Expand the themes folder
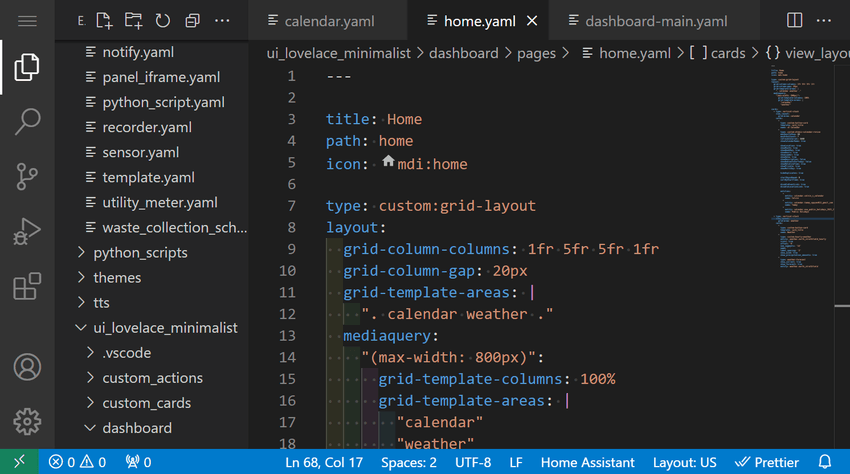Image resolution: width=850 pixels, height=474 pixels. click(x=117, y=278)
